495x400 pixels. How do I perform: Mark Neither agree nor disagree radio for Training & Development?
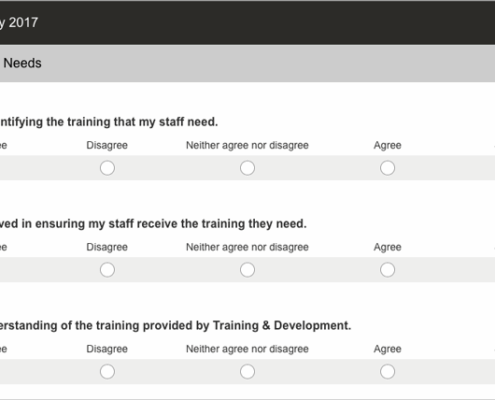pos(247,371)
